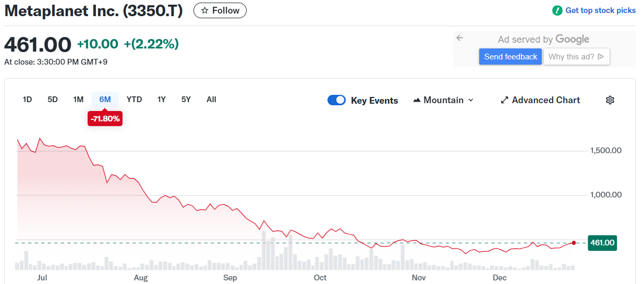The height and width of the screenshot is (284, 644).
Task: Click the ad back arrow icon
Action: [x=459, y=38]
